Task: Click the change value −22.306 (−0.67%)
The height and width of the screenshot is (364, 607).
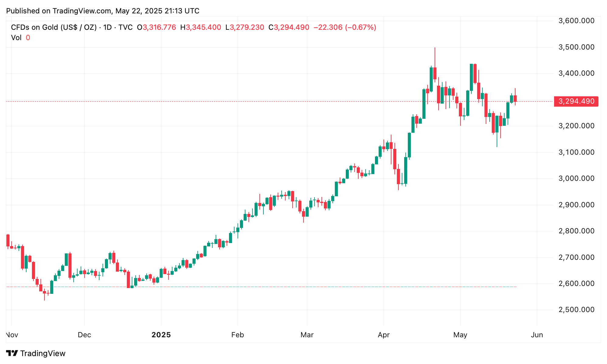Action: tap(345, 27)
